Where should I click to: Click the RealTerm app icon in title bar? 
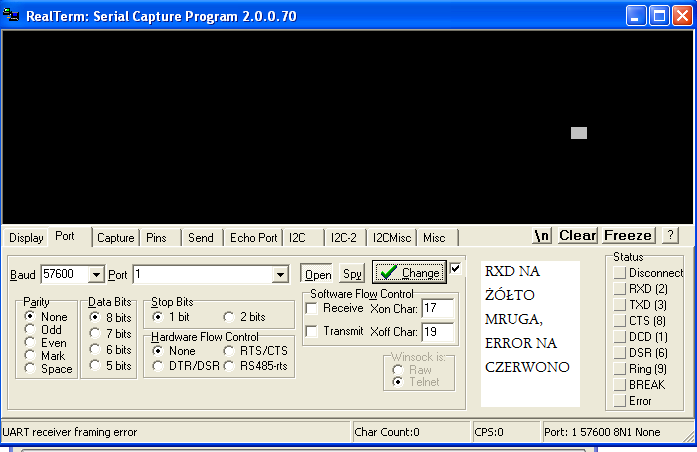pos(11,16)
